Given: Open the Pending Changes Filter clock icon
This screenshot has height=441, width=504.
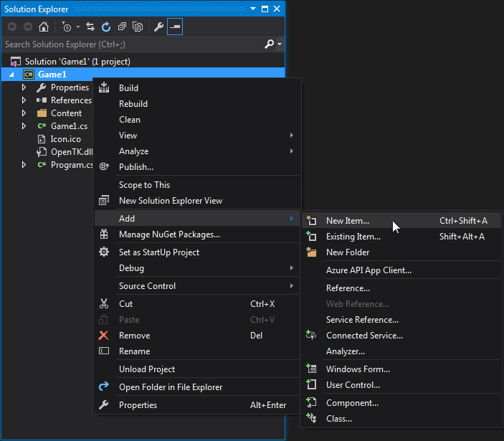Looking at the screenshot, I should 67,27.
